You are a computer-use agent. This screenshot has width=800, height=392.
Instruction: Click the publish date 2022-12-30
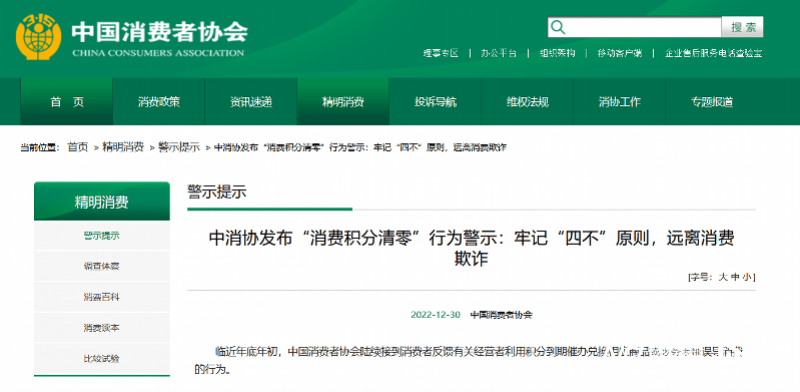point(436,314)
